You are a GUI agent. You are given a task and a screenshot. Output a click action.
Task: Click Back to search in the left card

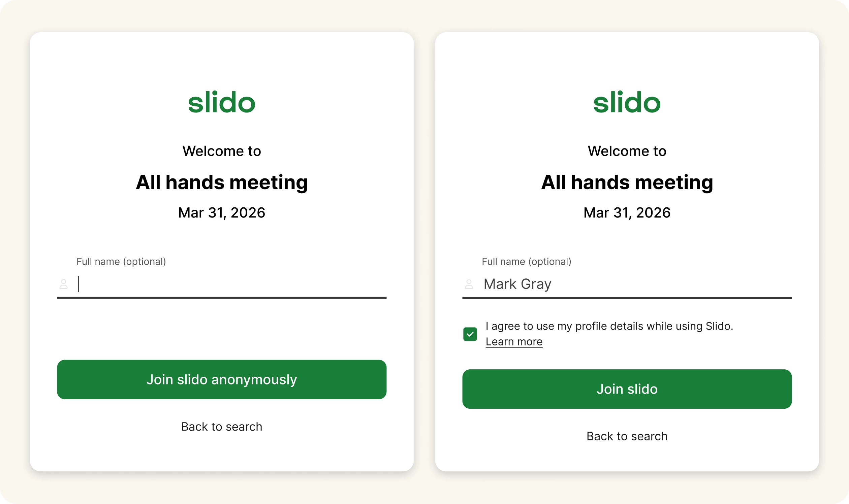pos(222,427)
